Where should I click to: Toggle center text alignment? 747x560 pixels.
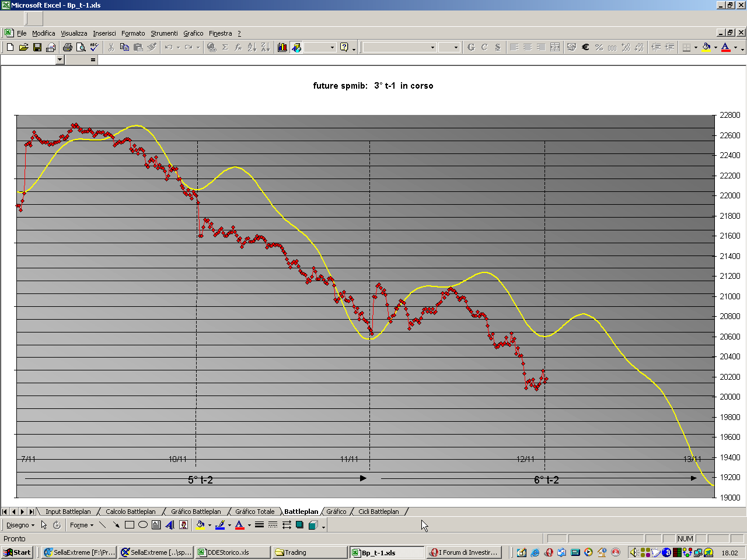pyautogui.click(x=528, y=47)
